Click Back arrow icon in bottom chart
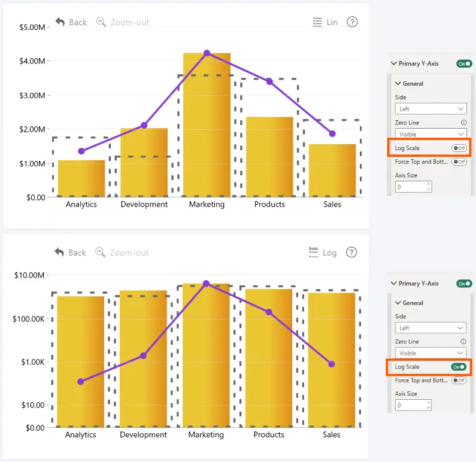 (x=59, y=253)
